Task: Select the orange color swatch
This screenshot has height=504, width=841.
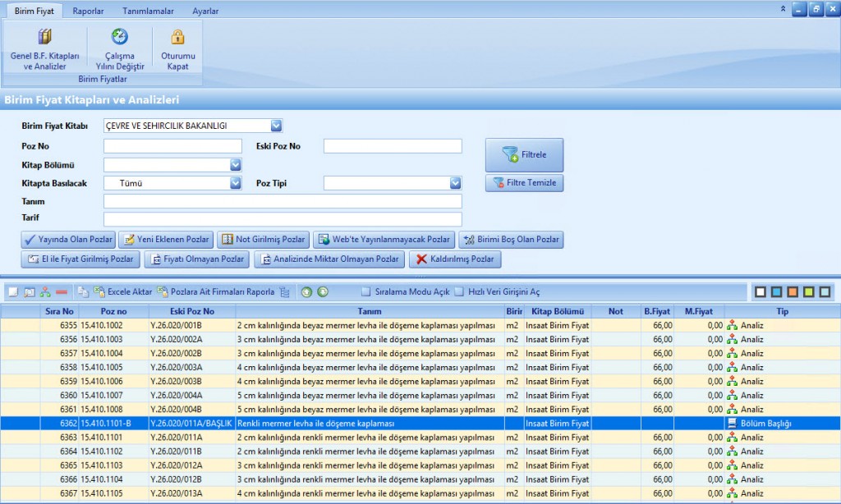Action: tap(793, 291)
